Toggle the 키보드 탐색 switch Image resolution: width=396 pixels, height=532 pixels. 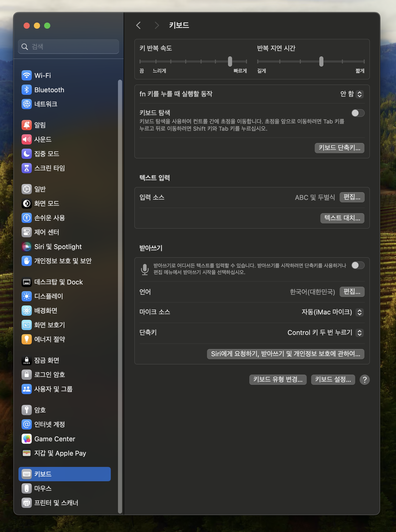[x=358, y=113]
